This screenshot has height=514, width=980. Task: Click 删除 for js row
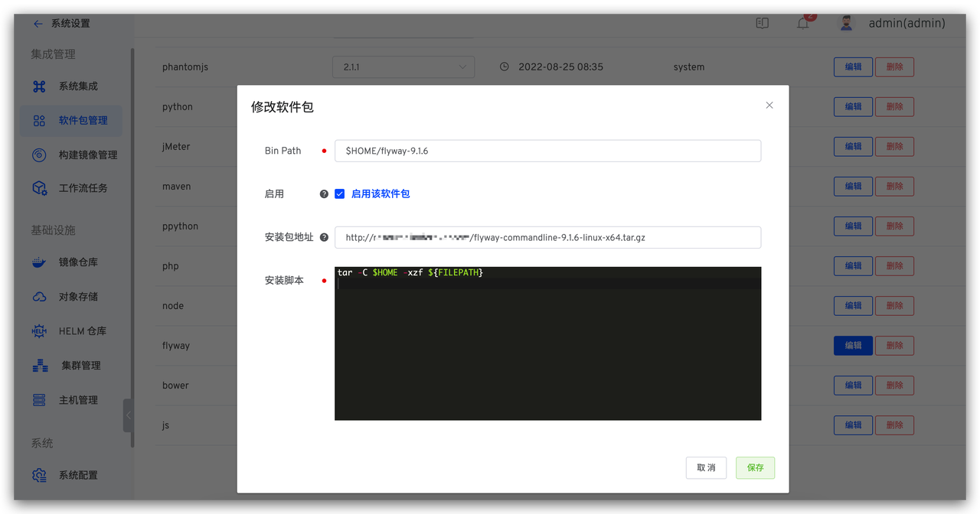(x=894, y=425)
